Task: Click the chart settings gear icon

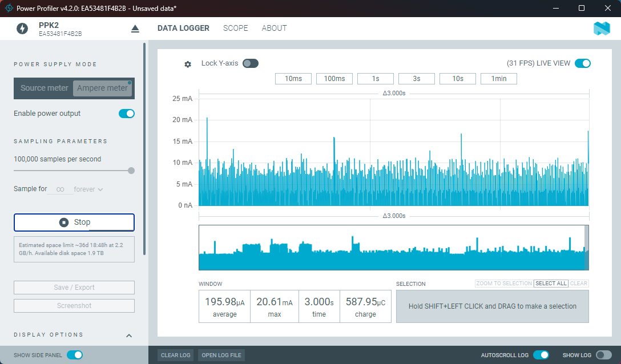Action: coord(188,64)
